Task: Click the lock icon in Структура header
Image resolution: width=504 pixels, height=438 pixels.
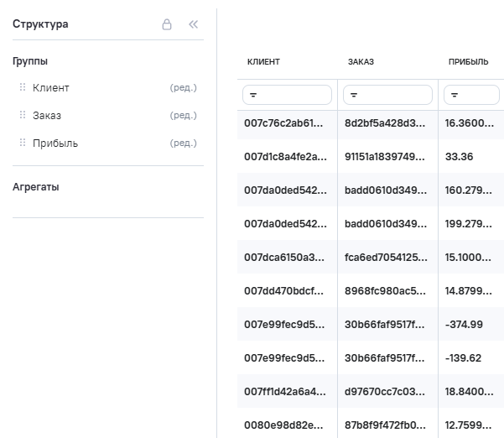Action: coord(167,24)
